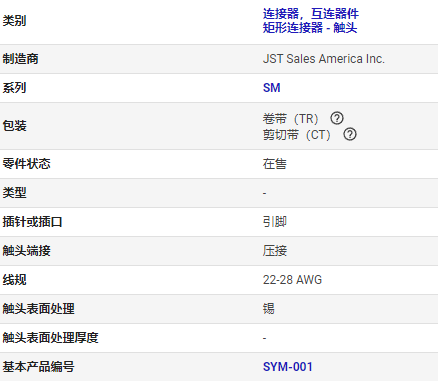Click the 引脚 value text

pyautogui.click(x=275, y=222)
